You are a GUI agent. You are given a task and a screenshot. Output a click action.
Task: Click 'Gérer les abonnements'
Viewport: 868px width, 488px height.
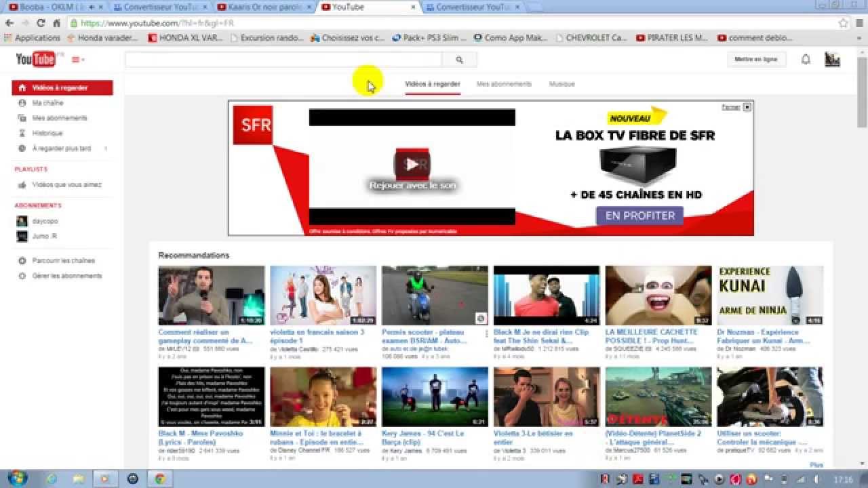pos(67,276)
